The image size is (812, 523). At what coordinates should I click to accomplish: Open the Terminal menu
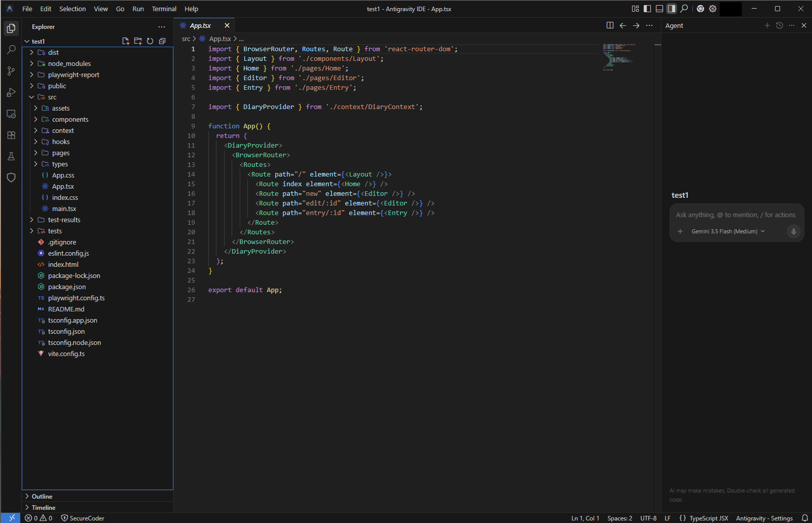pyautogui.click(x=164, y=9)
